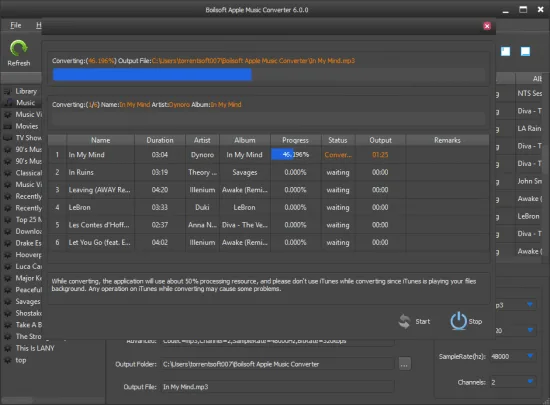Viewport: 550px width, 405px height.
Task: Select 'In My Mind' track row name
Action: (x=87, y=155)
